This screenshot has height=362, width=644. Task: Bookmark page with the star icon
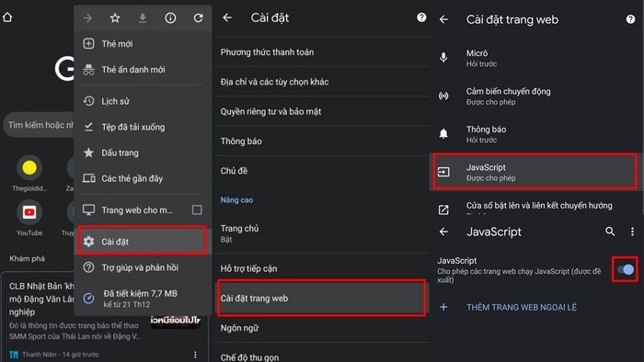pyautogui.click(x=115, y=17)
